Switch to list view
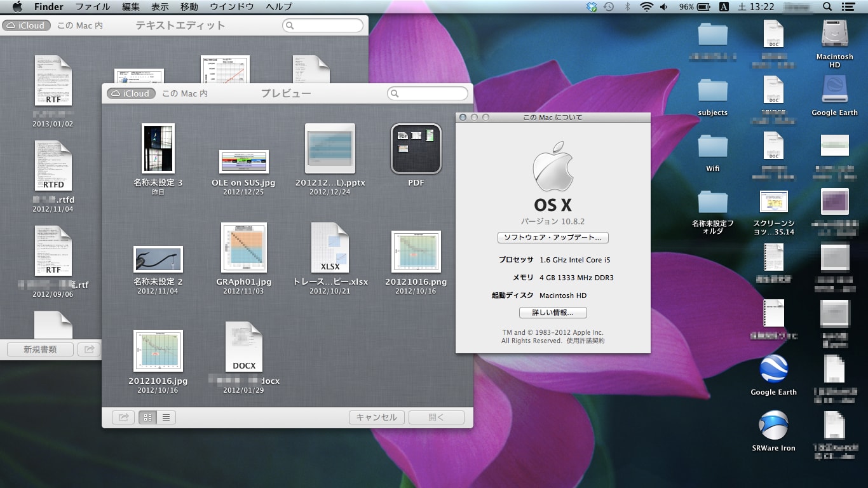The width and height of the screenshot is (868, 488). click(166, 417)
